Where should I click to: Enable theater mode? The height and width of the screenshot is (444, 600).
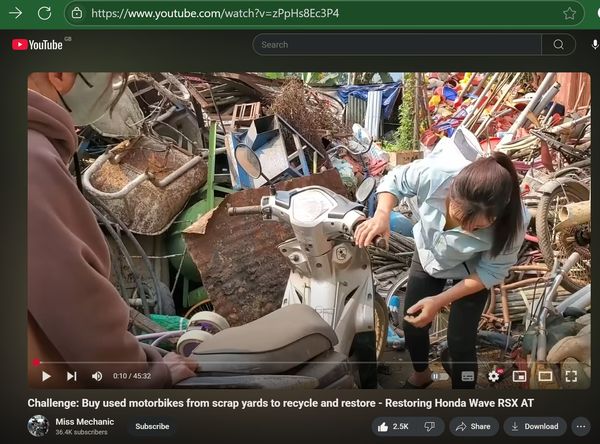[545, 376]
